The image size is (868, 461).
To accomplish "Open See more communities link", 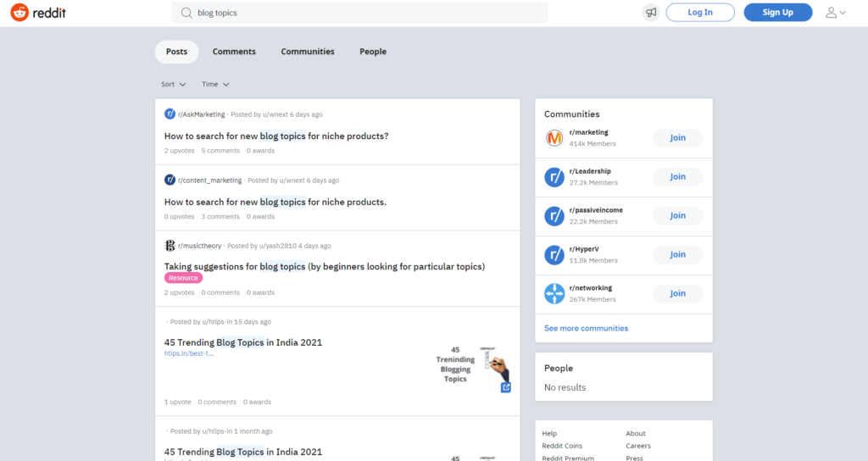I will click(x=587, y=328).
